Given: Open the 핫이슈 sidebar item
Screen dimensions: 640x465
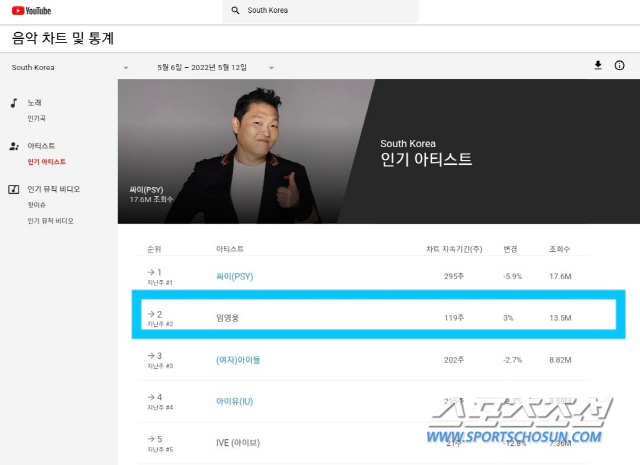Looking at the screenshot, I should [36, 205].
